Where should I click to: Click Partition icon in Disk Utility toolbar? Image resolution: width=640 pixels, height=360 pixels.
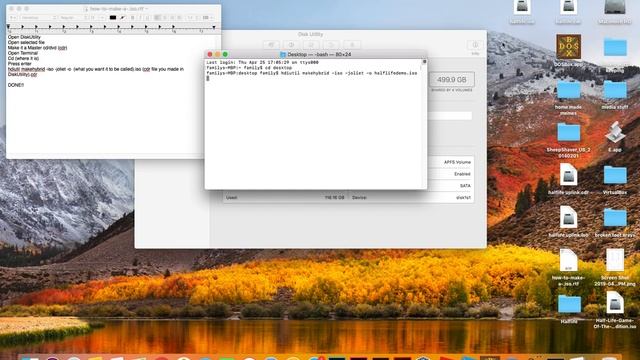click(x=291, y=44)
